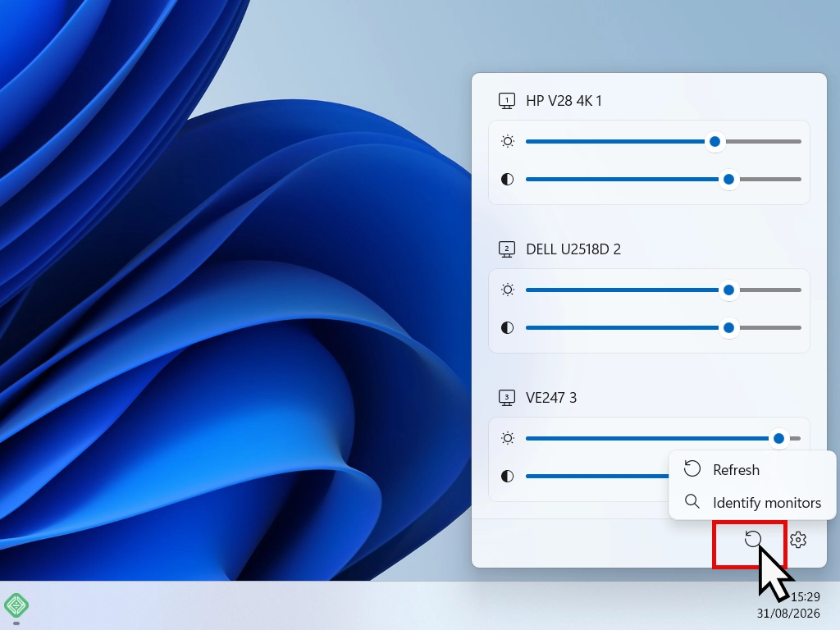Viewport: 840px width, 630px height.
Task: Click the refresh button in the bottom bar
Action: pos(752,539)
